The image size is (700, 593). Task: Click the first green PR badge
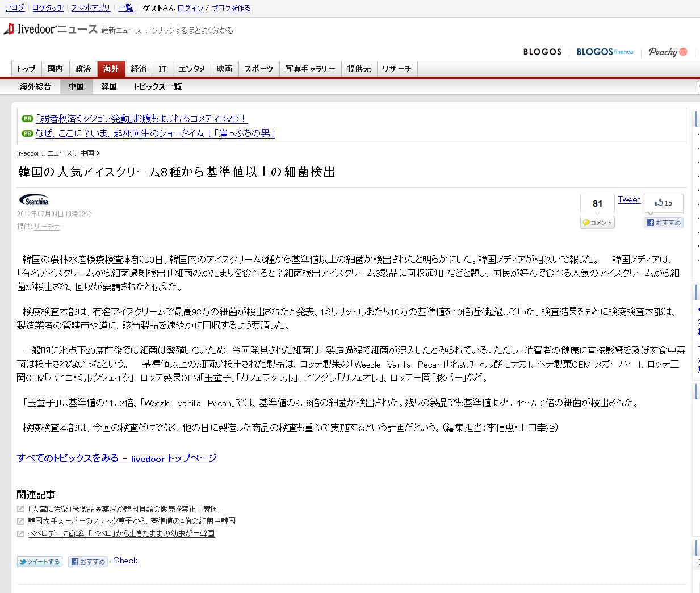tap(27, 119)
